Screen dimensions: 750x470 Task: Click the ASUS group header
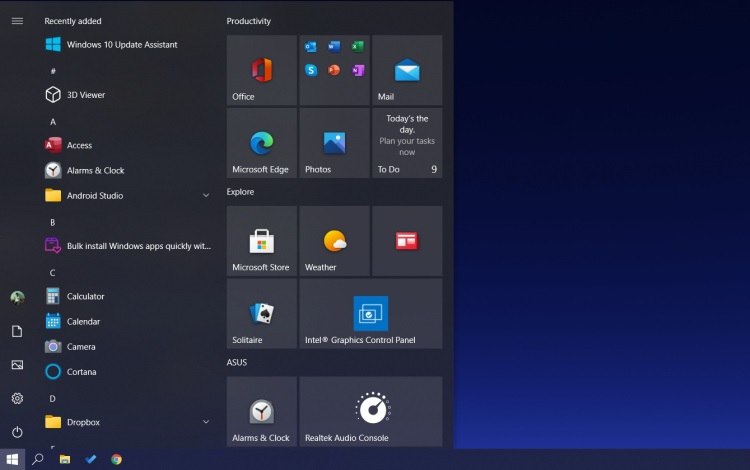(237, 362)
